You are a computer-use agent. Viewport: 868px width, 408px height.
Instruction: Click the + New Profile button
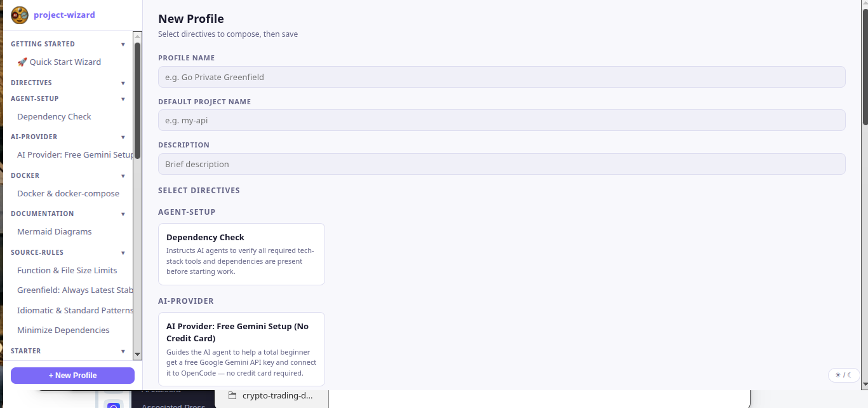72,376
